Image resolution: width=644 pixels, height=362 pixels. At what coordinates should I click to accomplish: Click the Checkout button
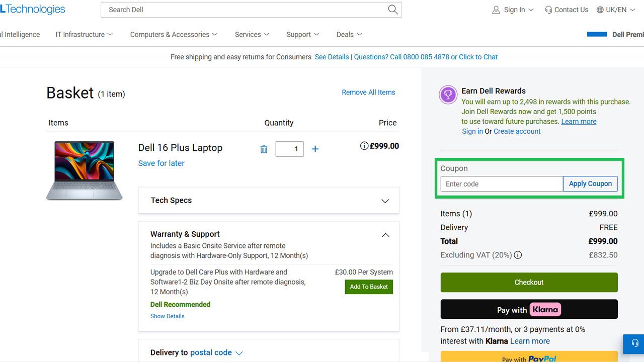[x=529, y=282]
